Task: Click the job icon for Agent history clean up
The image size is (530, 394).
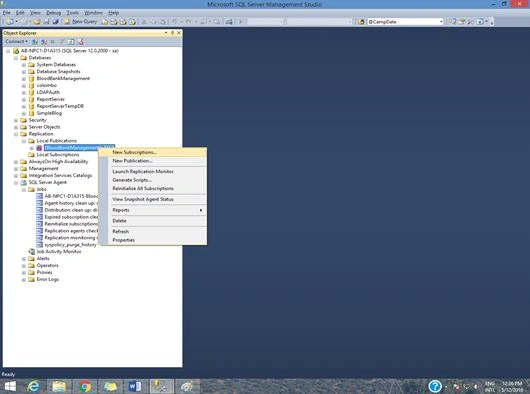Action: click(40, 203)
